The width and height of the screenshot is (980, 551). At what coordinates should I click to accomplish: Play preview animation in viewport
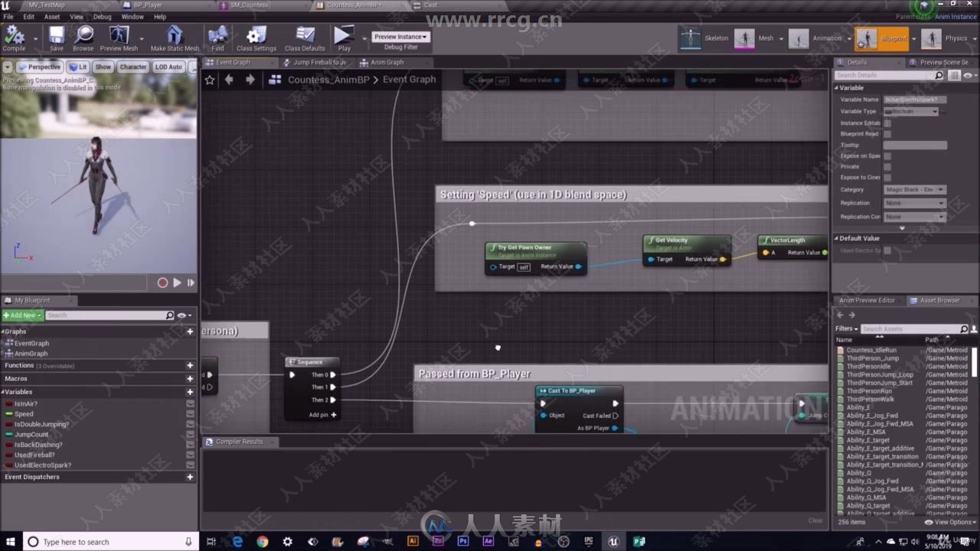pyautogui.click(x=177, y=282)
